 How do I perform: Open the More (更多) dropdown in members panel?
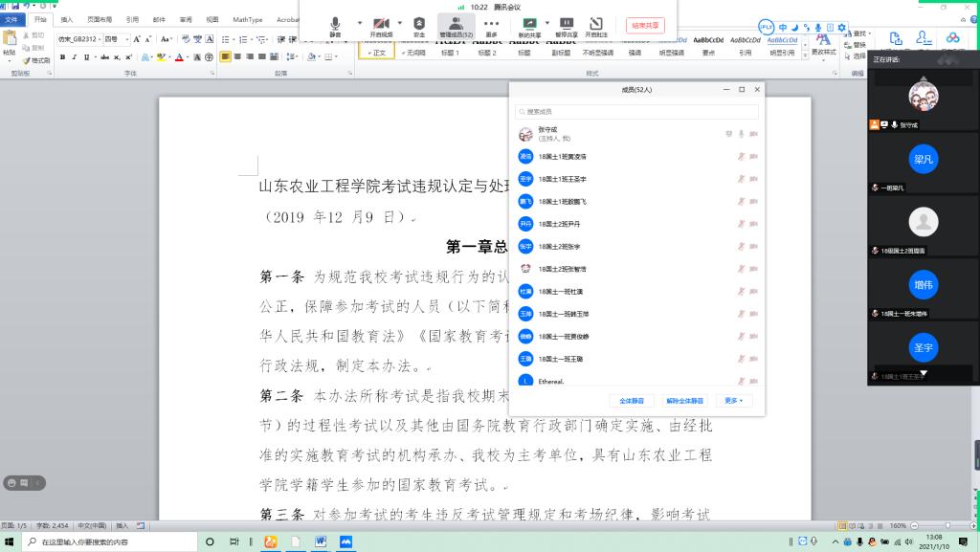734,401
